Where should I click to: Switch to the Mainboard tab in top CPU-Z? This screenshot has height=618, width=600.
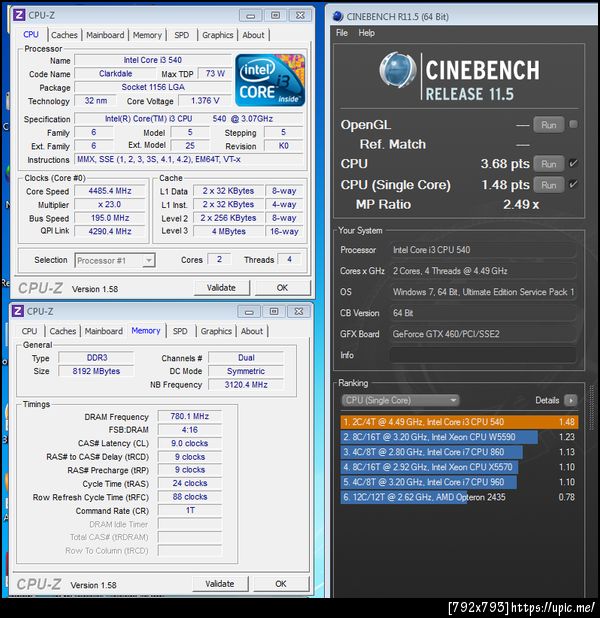pyautogui.click(x=105, y=35)
